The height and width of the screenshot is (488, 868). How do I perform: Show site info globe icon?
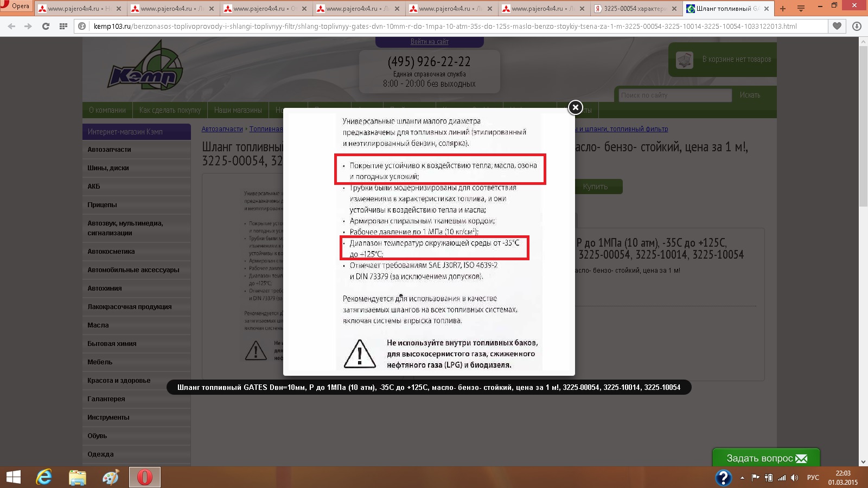click(x=82, y=26)
